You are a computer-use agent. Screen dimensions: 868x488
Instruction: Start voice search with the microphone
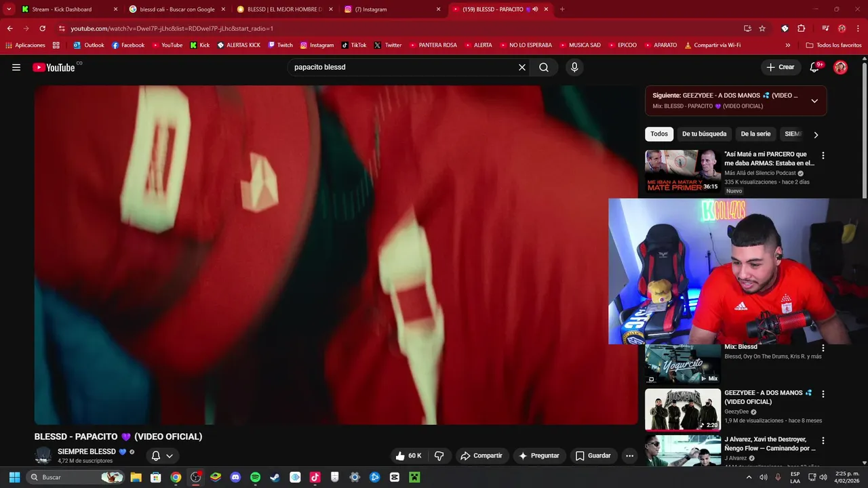click(x=574, y=67)
